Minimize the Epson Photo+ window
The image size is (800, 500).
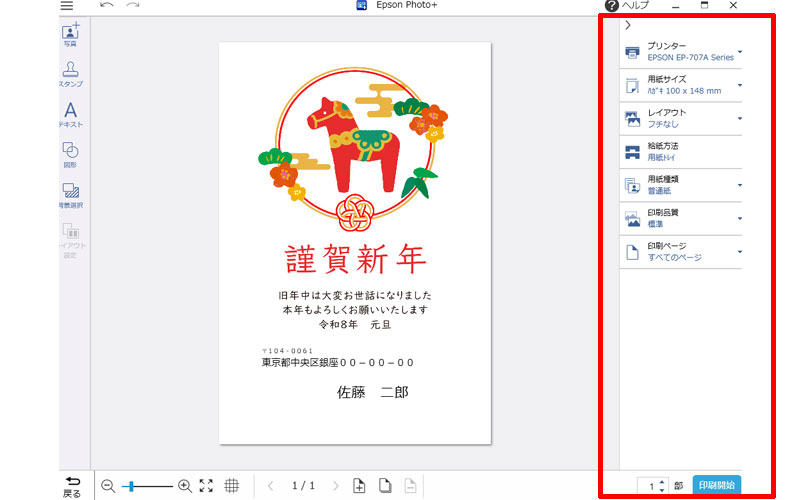point(676,6)
